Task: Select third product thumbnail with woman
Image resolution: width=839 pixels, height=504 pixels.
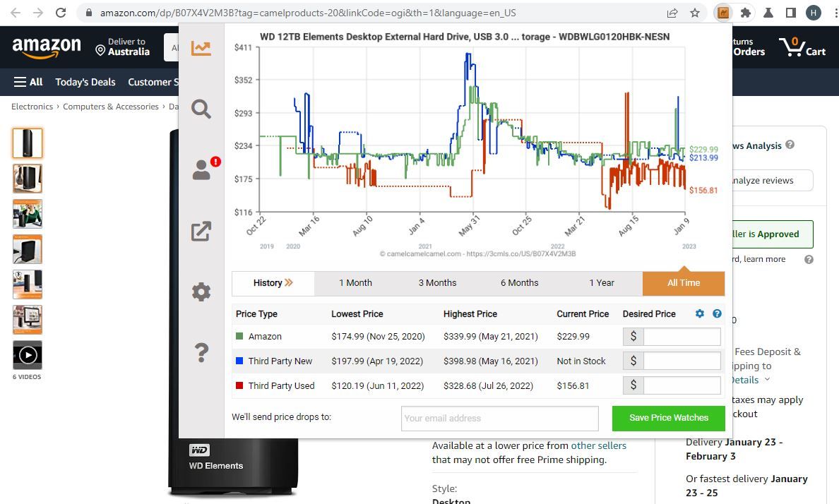Action: pyautogui.click(x=28, y=214)
